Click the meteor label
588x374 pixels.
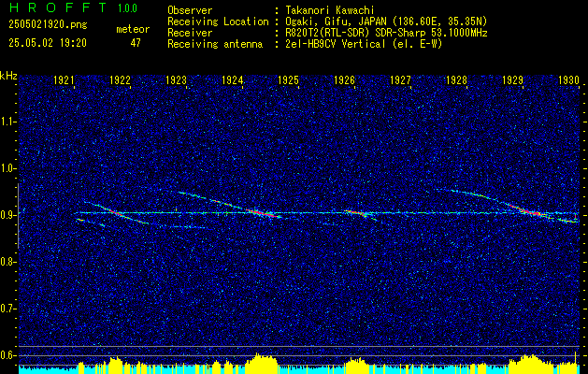[133, 29]
